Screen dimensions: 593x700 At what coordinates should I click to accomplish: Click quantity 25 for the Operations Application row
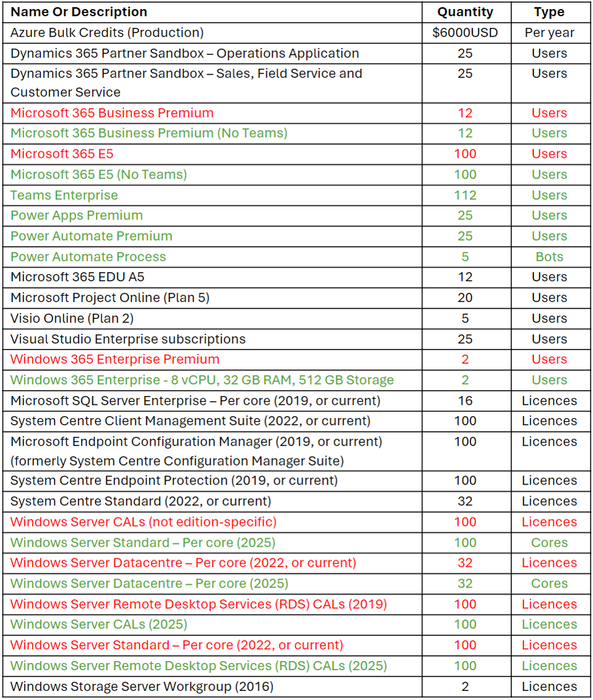point(465,53)
